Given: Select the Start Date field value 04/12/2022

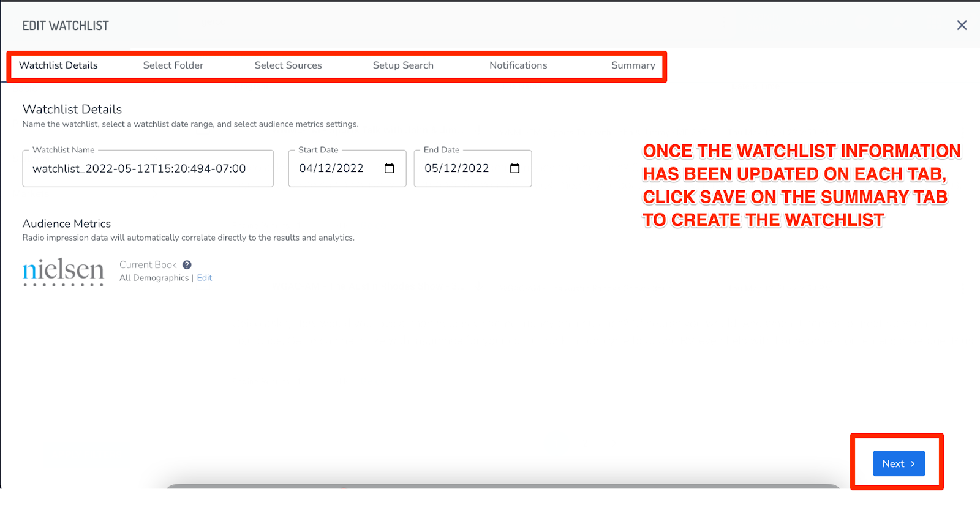Looking at the screenshot, I should [331, 168].
